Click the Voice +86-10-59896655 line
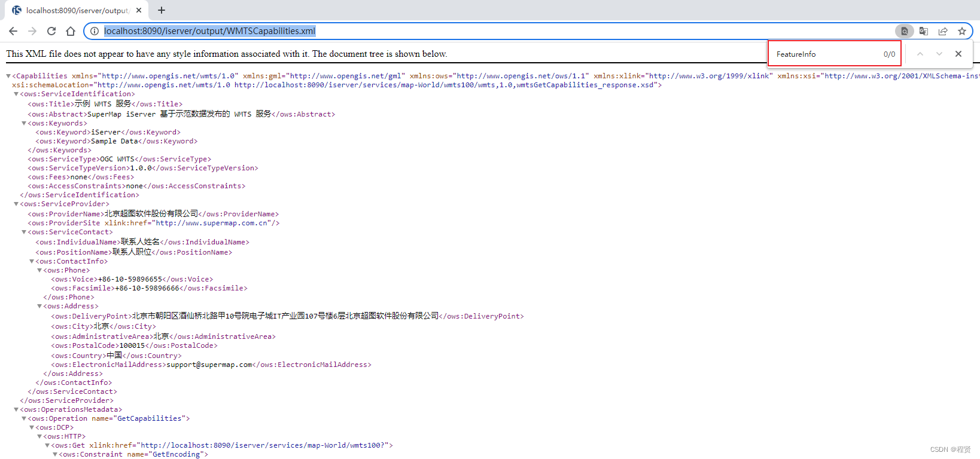Screen dimensions: 980x459 [x=132, y=279]
